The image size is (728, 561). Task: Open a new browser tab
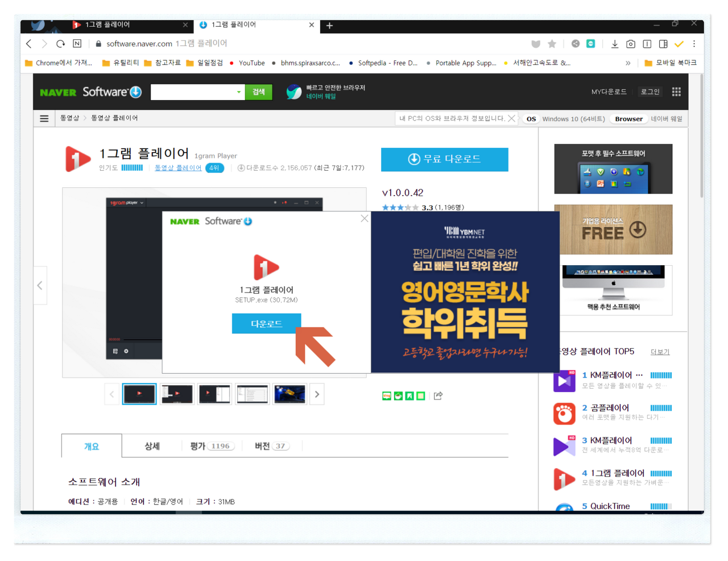pyautogui.click(x=329, y=26)
